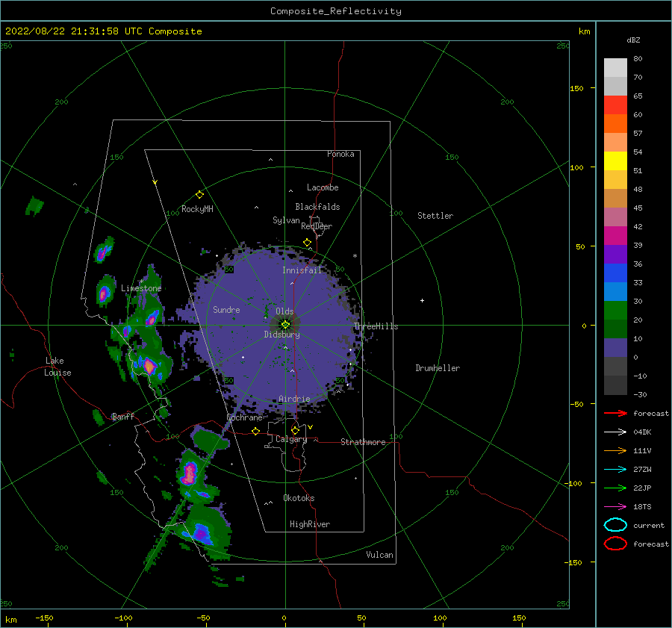Viewport: 672px width, 628px height.
Task: Click the HighRiver city label
Action: 310,524
